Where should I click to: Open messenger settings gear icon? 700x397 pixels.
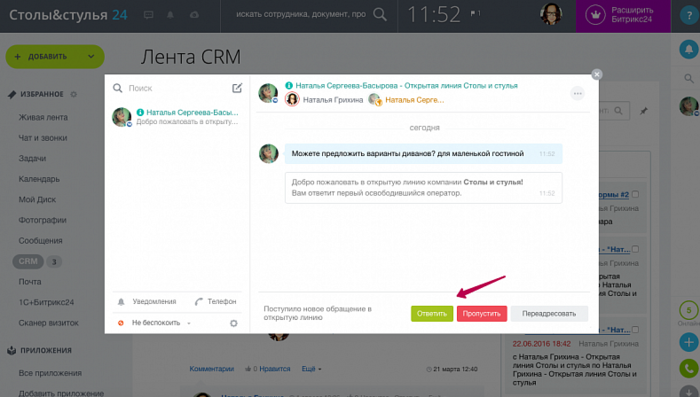[233, 323]
